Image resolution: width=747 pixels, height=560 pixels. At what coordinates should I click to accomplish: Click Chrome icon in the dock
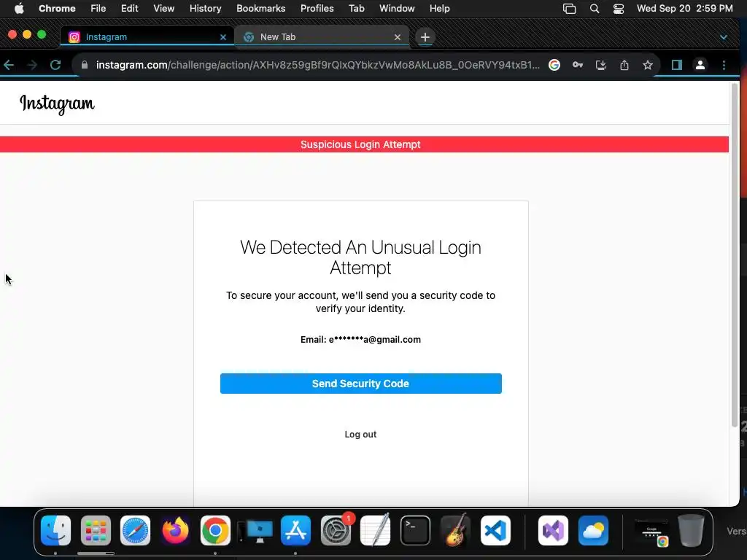click(x=215, y=531)
